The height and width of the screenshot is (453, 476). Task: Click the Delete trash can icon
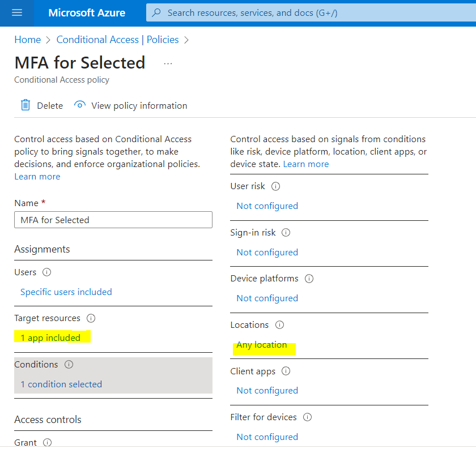click(25, 105)
